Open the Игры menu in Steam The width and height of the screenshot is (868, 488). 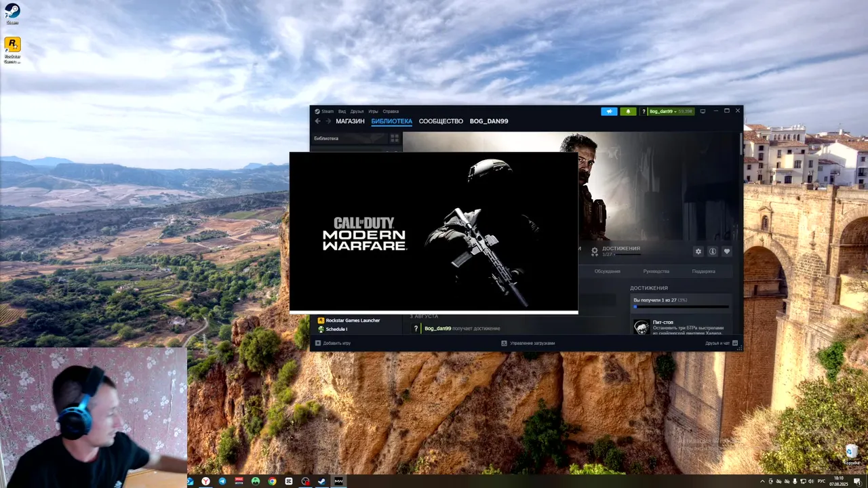[x=373, y=111]
